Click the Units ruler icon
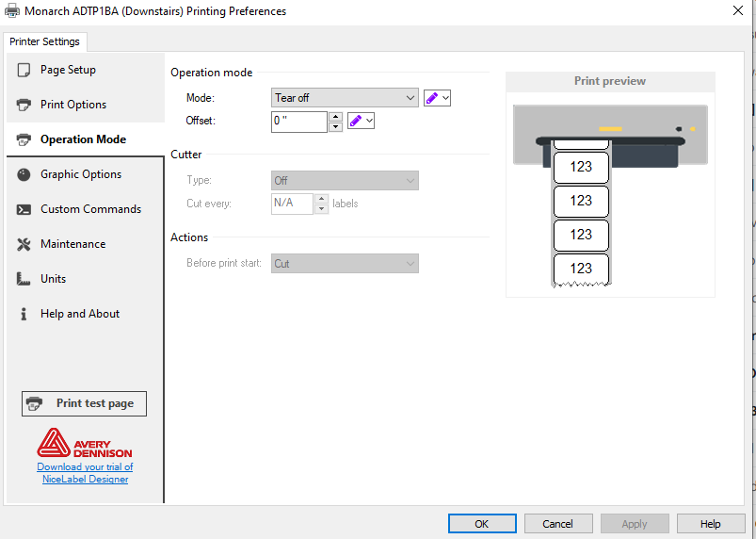The image size is (756, 539). (x=24, y=279)
